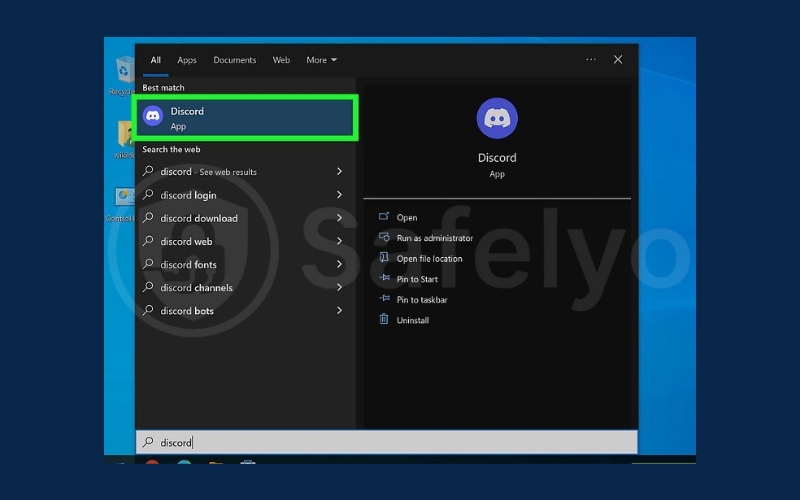Viewport: 800px width, 500px height.
Task: Open the Recycle Bin desktop icon
Action: [x=124, y=74]
